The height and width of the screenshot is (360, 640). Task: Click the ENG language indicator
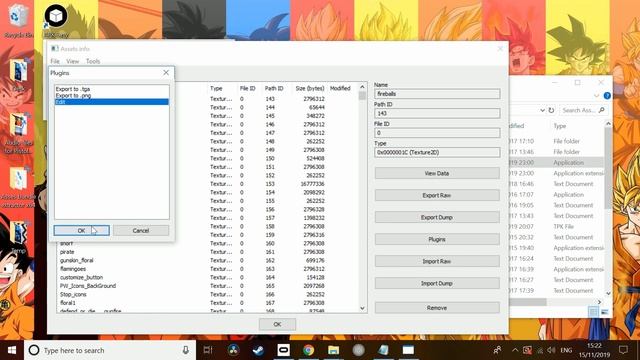click(x=566, y=350)
